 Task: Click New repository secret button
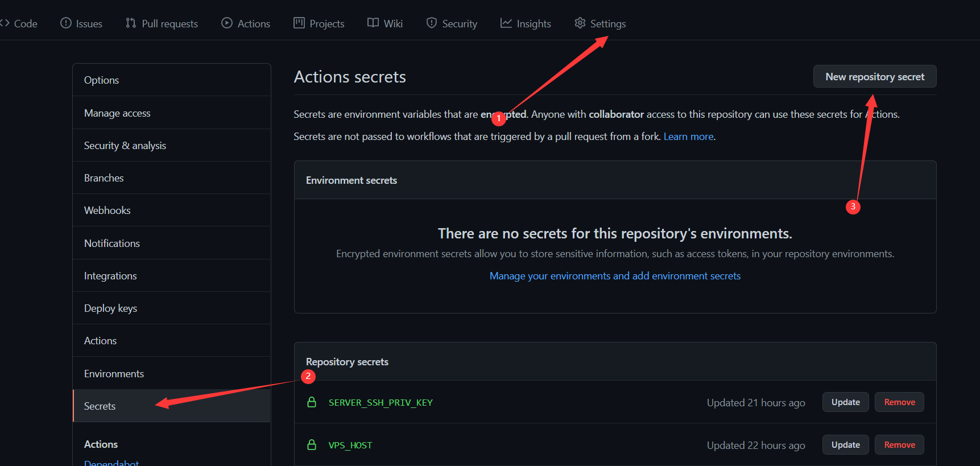[875, 77]
